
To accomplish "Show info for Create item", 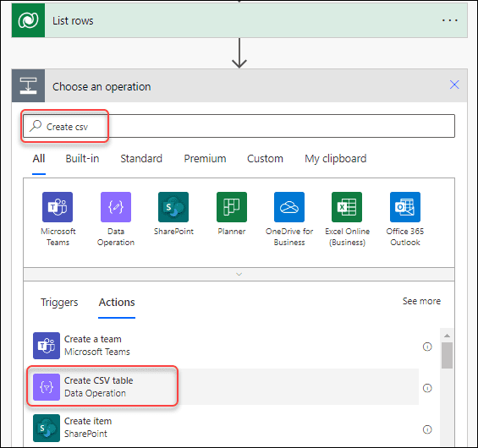I will (x=427, y=429).
